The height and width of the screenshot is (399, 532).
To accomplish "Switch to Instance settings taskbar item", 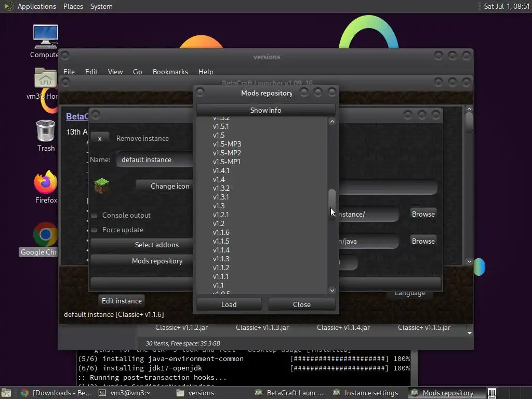I will [366, 393].
